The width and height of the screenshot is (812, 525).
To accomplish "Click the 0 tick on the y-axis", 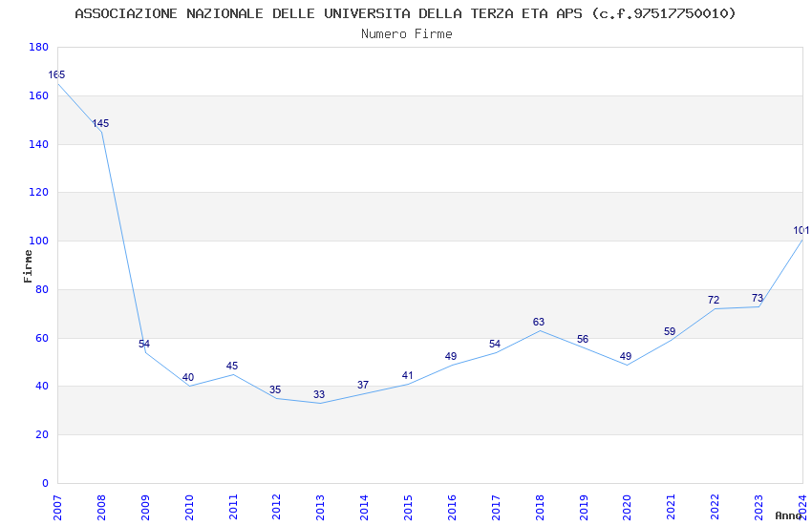I will click(x=46, y=483).
